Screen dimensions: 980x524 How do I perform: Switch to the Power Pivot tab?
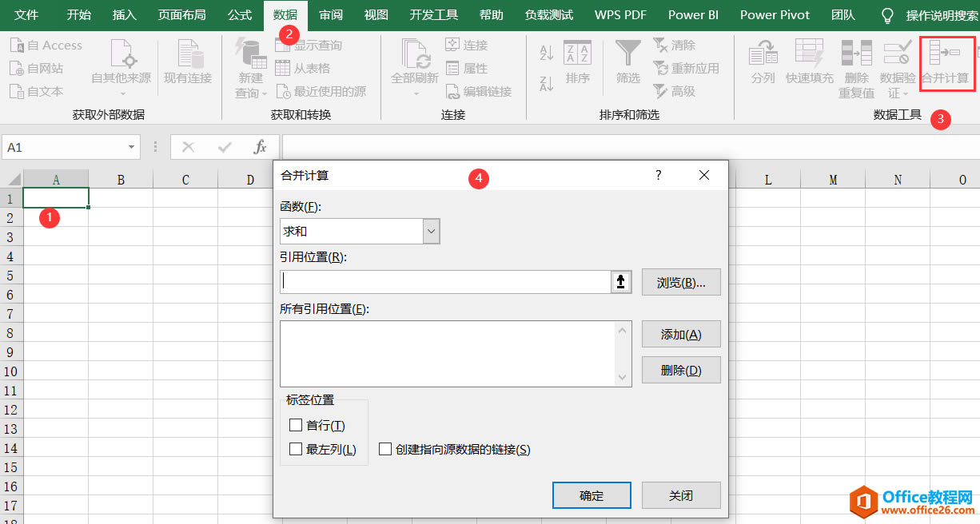coord(775,15)
